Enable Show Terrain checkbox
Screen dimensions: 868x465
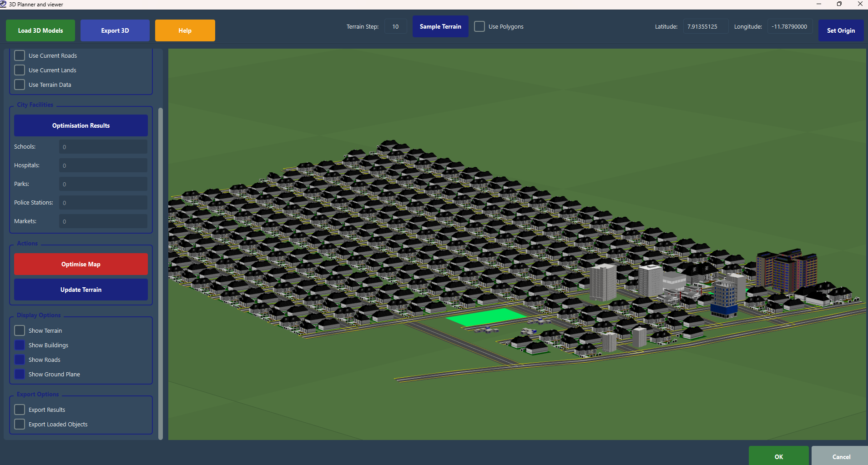click(x=20, y=330)
